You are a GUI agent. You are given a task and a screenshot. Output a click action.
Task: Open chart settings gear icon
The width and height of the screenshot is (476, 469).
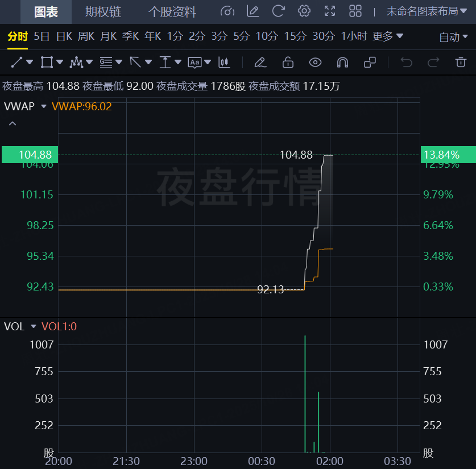304,11
